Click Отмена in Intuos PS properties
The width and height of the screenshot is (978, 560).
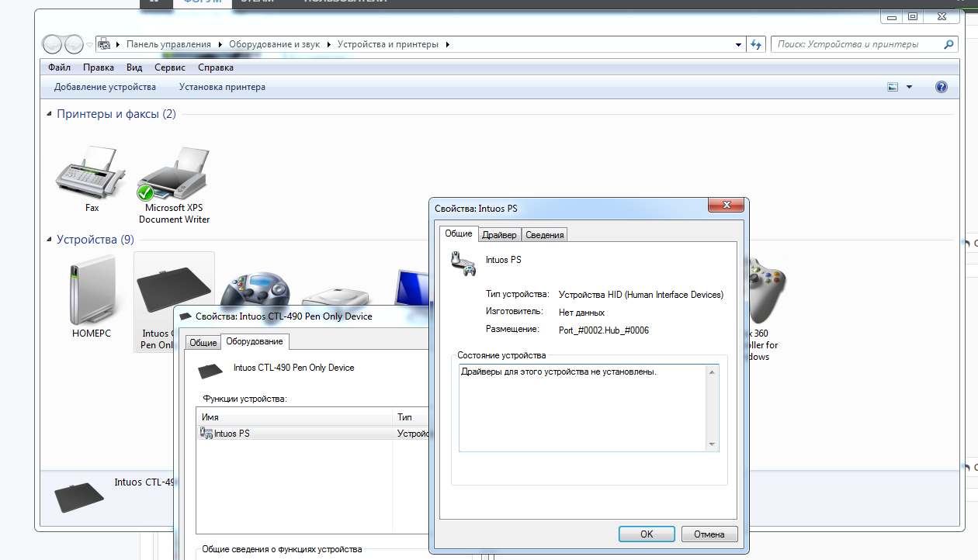[709, 534]
